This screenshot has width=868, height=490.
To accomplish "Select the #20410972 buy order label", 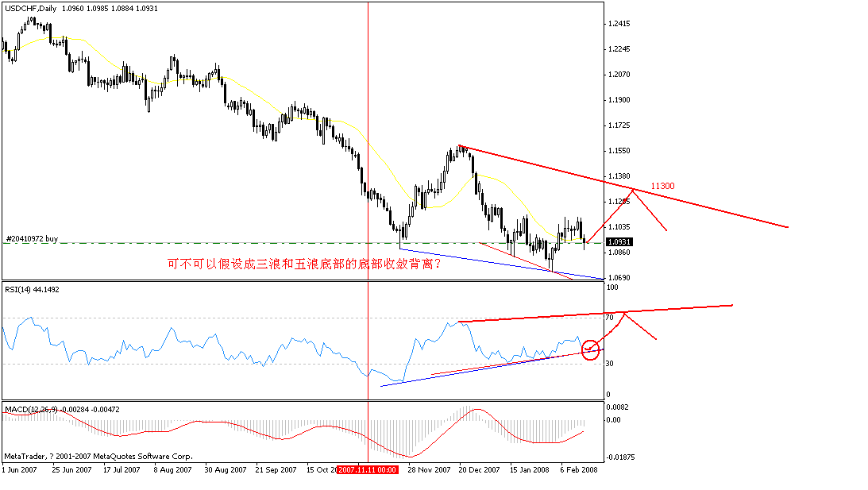I will [x=32, y=238].
